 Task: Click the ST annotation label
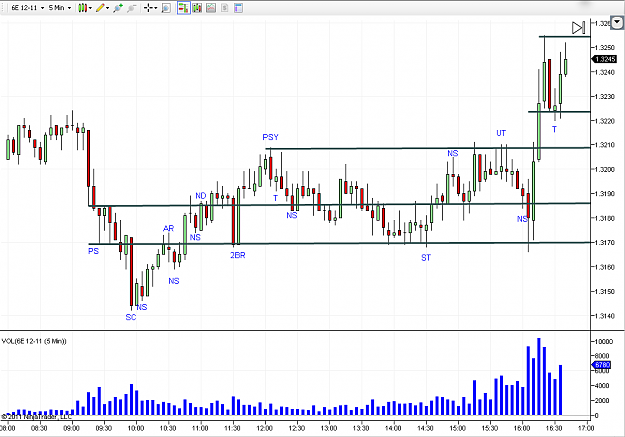coord(426,258)
